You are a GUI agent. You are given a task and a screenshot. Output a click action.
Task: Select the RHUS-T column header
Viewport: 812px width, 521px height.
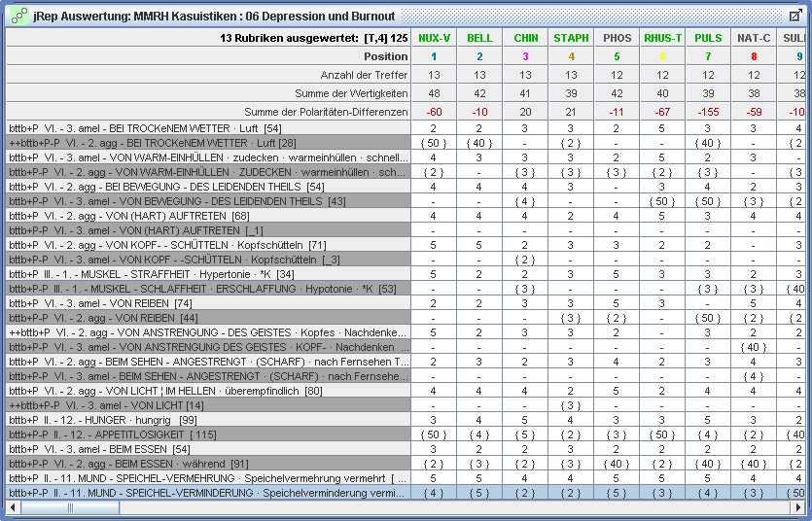[662, 38]
